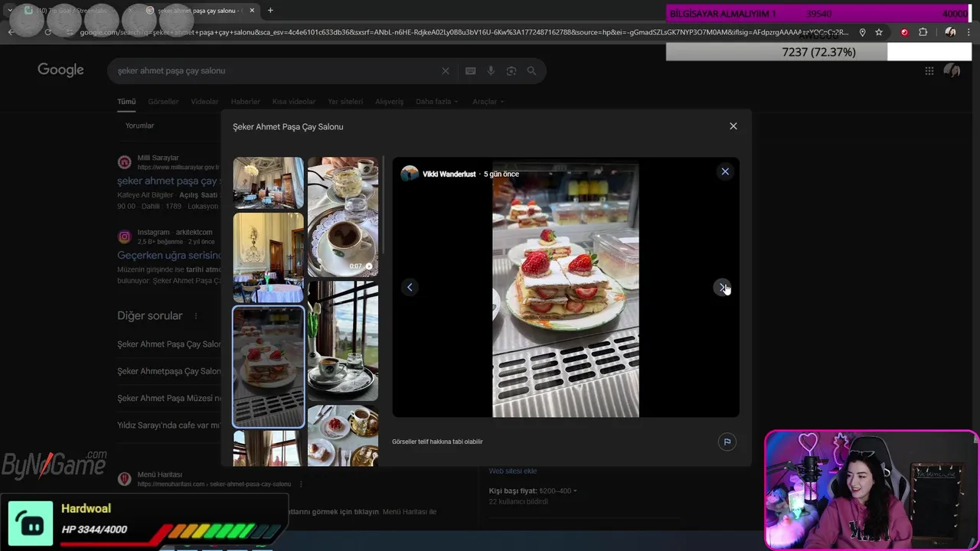Screen dimensions: 980x551
Task: Close the Şeker Ahmet Paşa Çay Salonu photos dialog
Action: coord(733,126)
